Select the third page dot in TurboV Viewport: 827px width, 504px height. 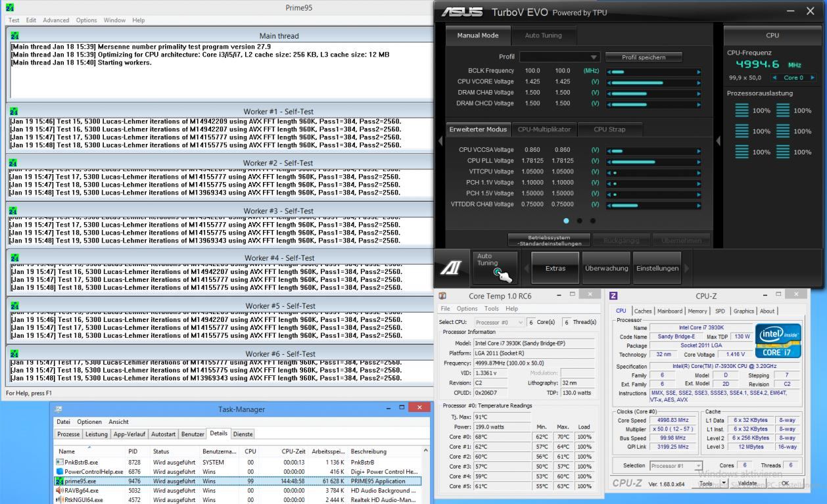pos(592,221)
